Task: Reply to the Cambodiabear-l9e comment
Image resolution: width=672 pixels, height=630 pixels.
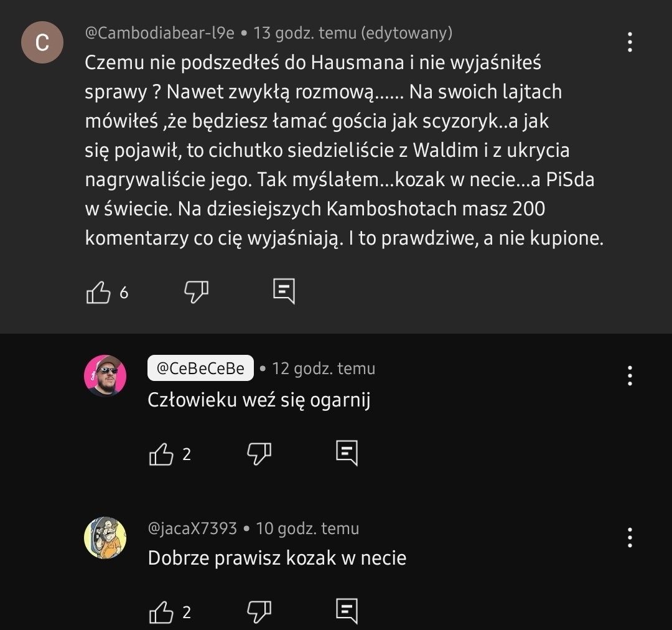Action: 284,291
